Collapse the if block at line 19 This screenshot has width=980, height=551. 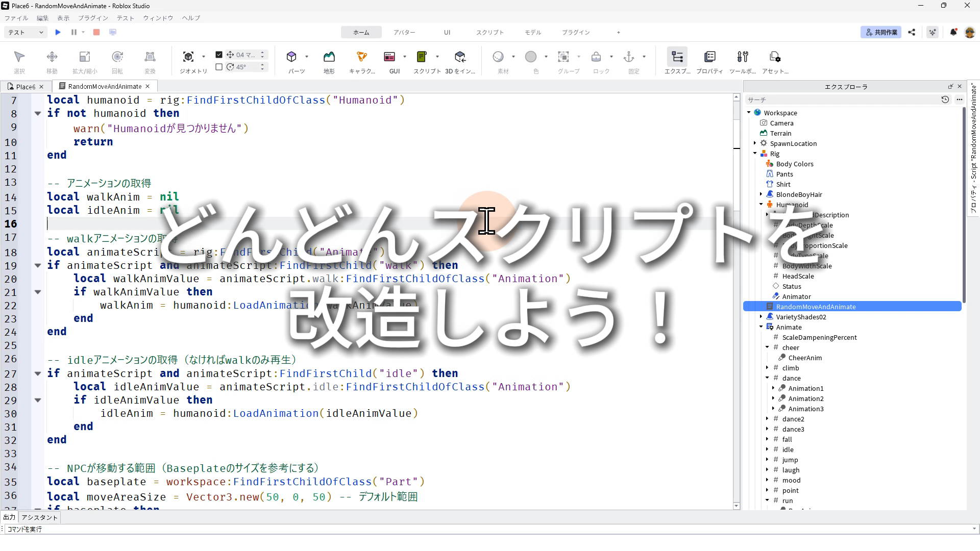pos(38,265)
